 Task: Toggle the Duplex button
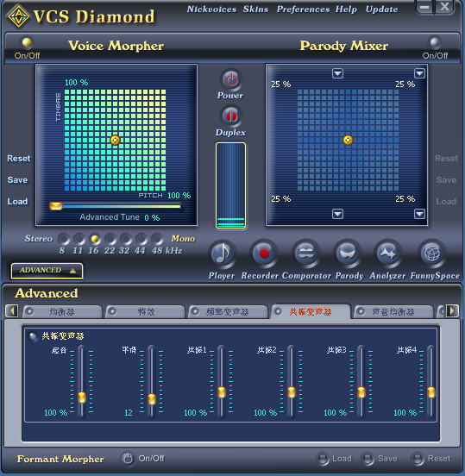[231, 116]
